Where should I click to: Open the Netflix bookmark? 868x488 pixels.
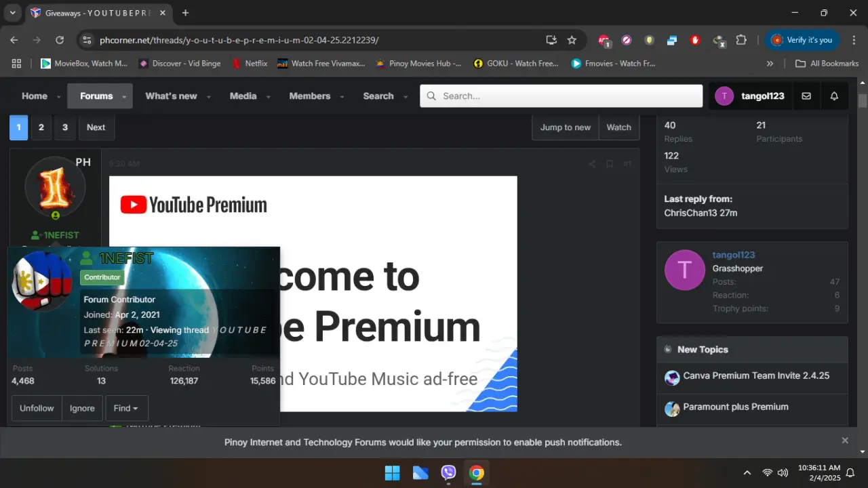[x=250, y=63]
